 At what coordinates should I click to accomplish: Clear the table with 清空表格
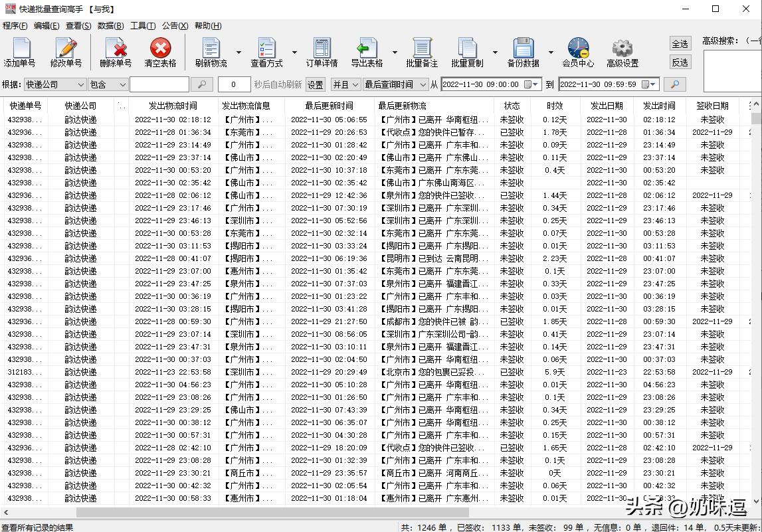(160, 50)
